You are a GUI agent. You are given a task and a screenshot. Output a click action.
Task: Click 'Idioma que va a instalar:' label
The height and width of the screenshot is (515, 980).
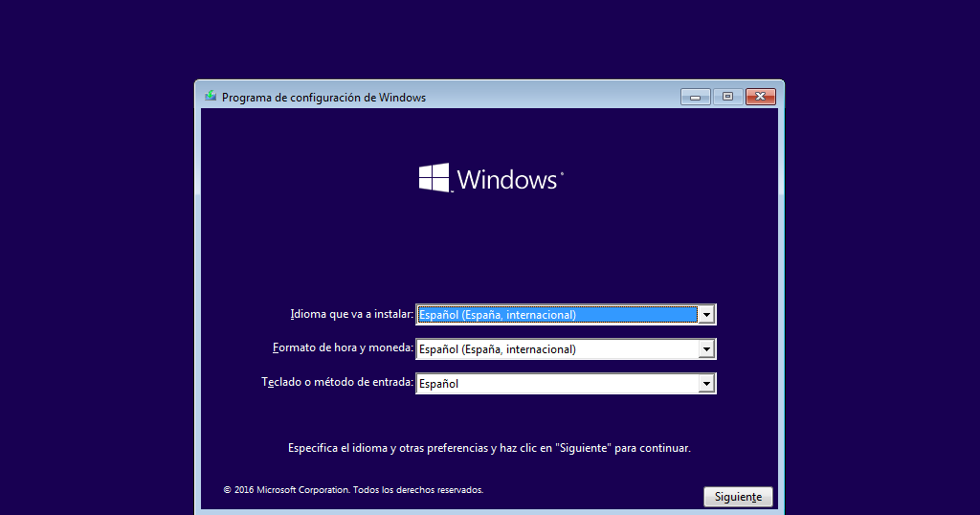click(x=352, y=314)
